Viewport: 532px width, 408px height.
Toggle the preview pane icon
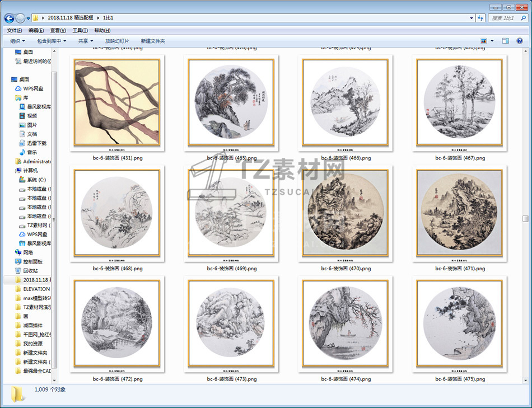pyautogui.click(x=505, y=41)
